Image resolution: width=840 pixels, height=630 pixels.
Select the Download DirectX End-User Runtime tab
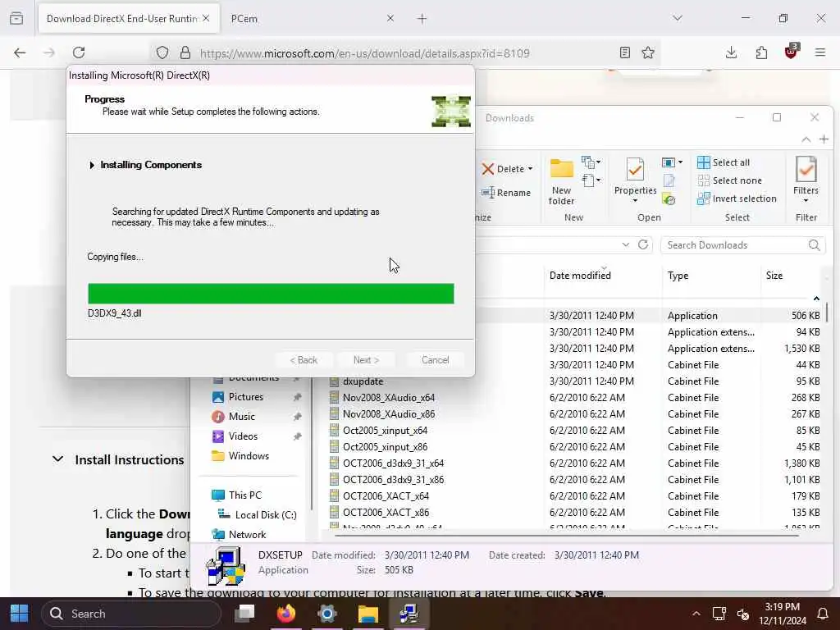[x=129, y=18]
